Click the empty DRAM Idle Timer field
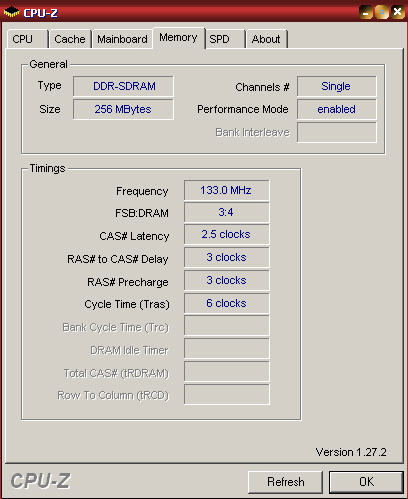 [227, 349]
